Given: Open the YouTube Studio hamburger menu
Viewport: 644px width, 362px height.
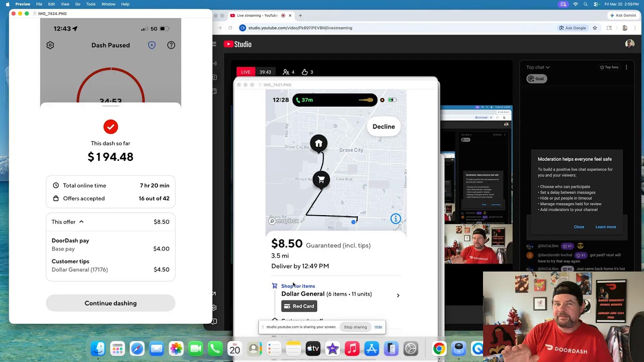Looking at the screenshot, I should [x=214, y=44].
